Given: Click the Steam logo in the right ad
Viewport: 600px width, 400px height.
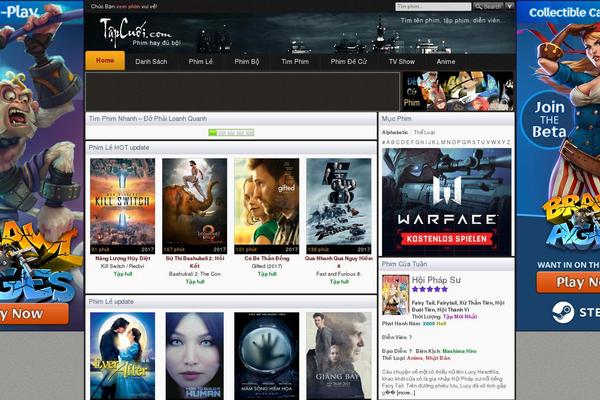Looking at the screenshot, I should (x=563, y=312).
